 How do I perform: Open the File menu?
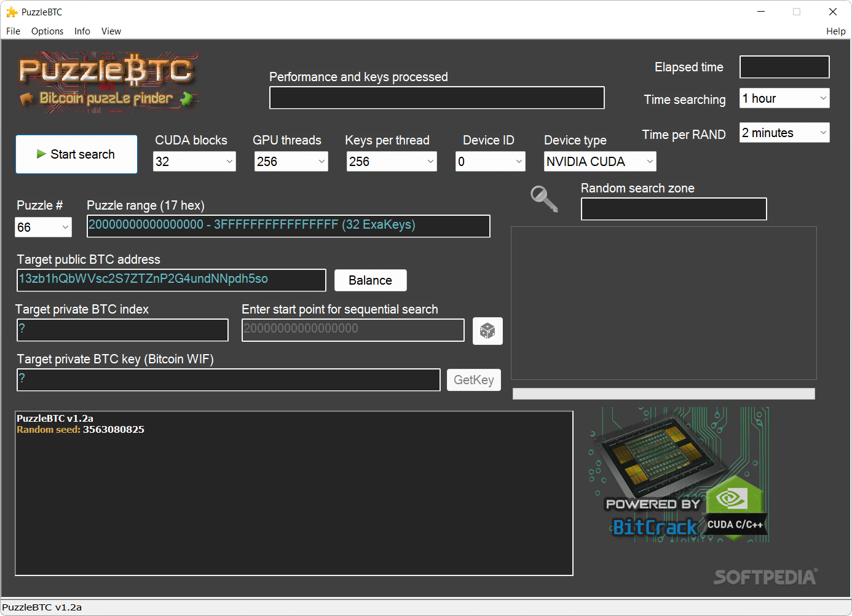coord(14,31)
